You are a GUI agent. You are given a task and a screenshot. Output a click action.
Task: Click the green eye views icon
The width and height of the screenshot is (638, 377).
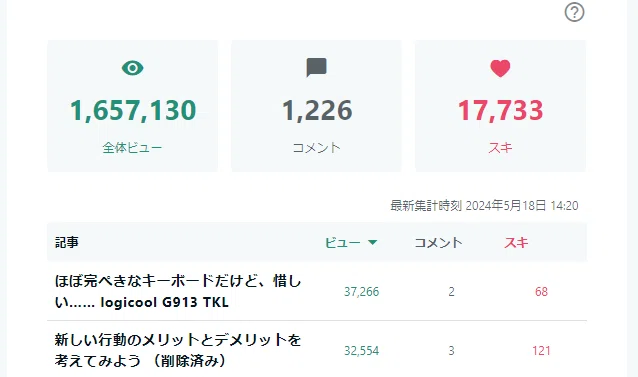click(x=133, y=68)
